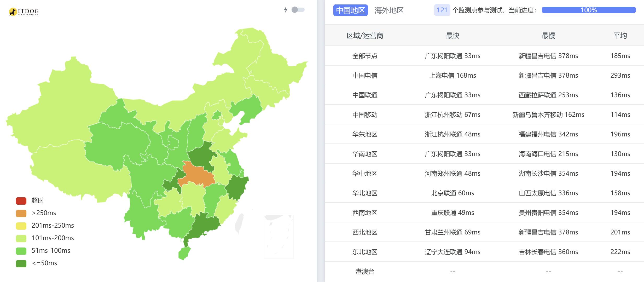Select the 港澳台 row label
The width and height of the screenshot is (644, 282).
pyautogui.click(x=365, y=272)
